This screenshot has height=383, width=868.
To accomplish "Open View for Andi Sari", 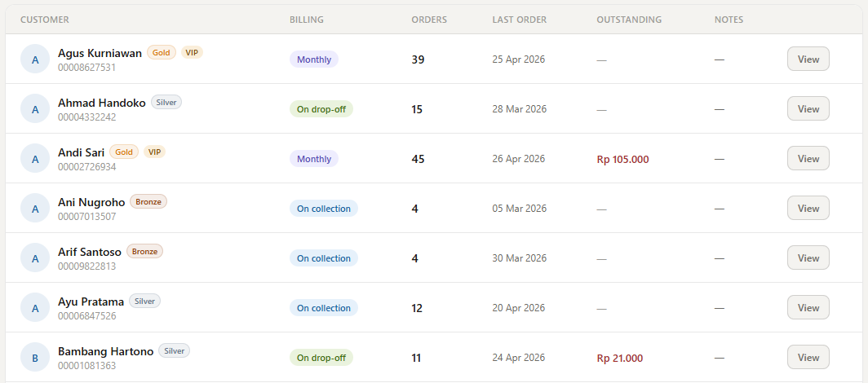I will pyautogui.click(x=808, y=159).
